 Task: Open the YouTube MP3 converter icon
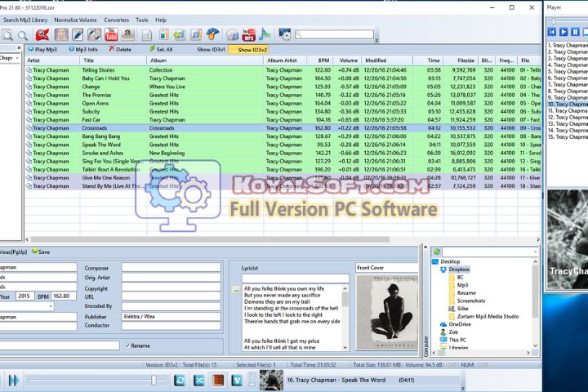[248, 34]
